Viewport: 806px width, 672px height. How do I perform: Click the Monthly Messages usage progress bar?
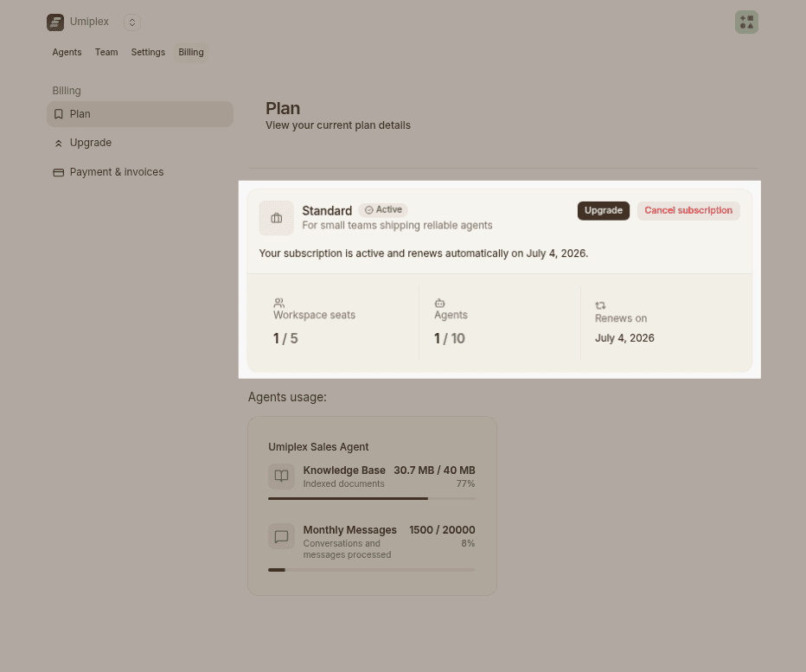click(372, 570)
